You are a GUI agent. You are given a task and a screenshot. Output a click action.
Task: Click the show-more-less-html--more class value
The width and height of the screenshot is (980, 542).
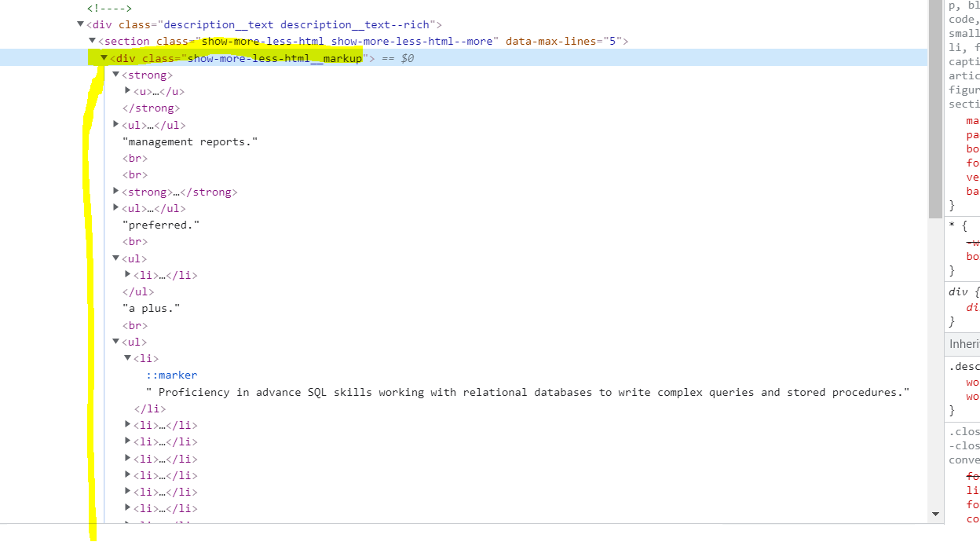(412, 41)
